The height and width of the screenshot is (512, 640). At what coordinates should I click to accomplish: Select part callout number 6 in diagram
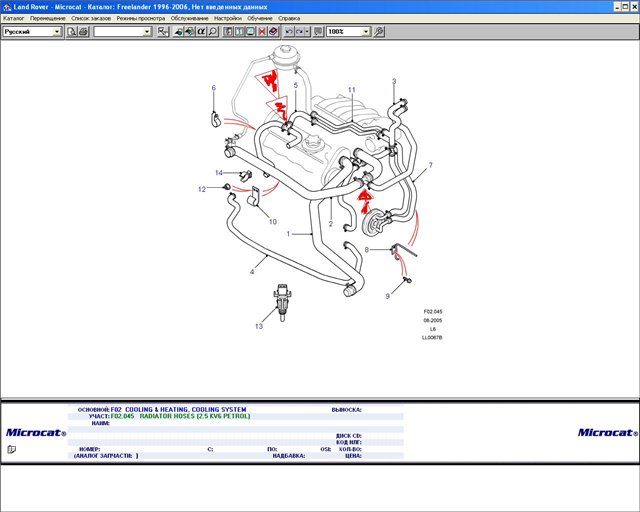pos(213,88)
